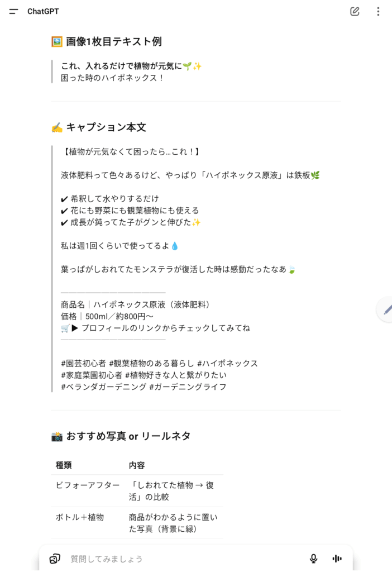Click the 種類 table column header
Screen dimensions: 392x572
(64, 465)
